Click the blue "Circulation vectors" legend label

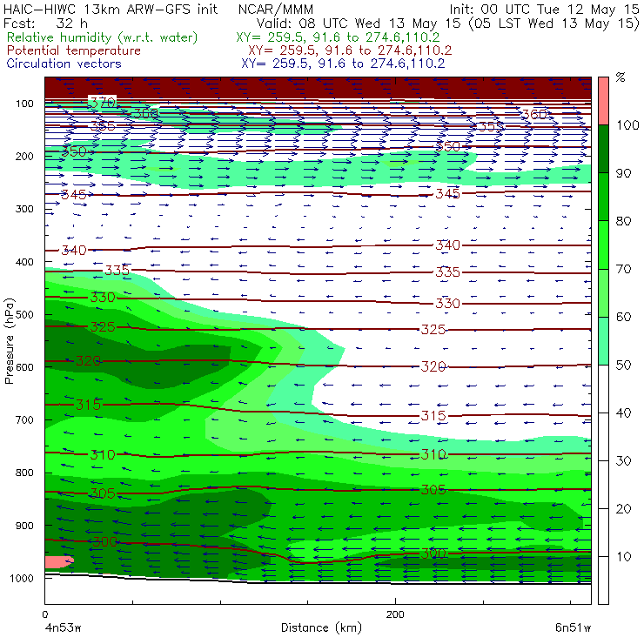coord(64,64)
